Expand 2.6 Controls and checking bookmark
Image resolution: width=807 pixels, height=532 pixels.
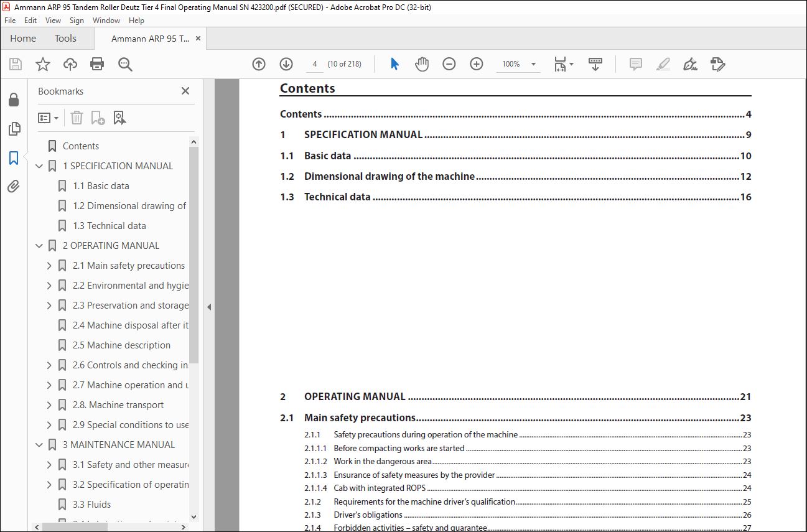click(x=49, y=365)
